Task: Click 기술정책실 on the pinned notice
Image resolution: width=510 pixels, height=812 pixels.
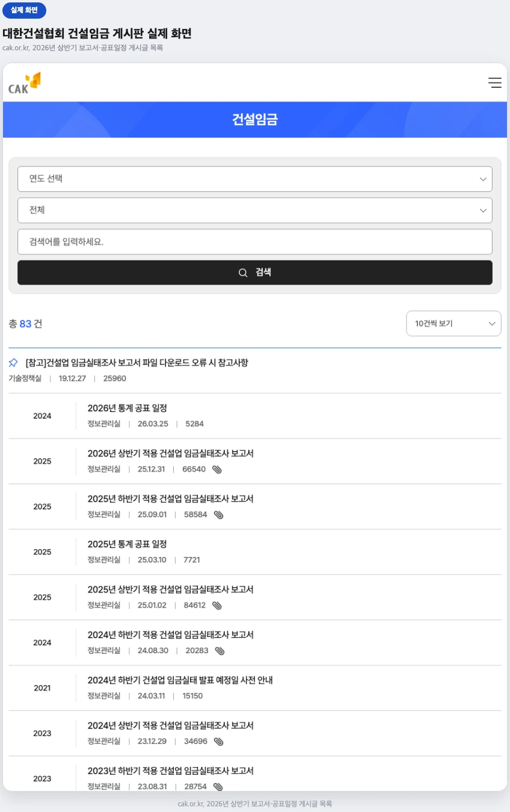Action: [25, 378]
